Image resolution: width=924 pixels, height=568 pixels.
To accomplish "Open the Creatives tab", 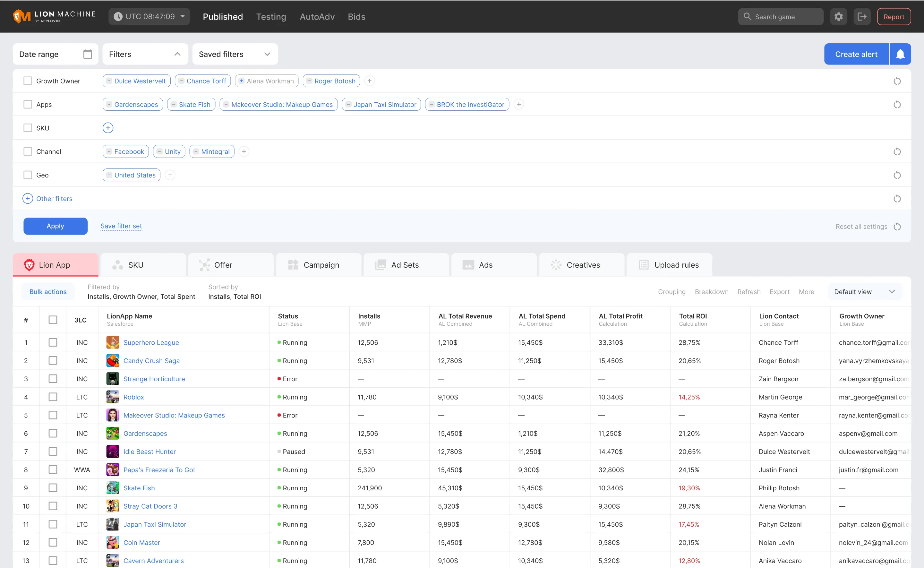I will [x=582, y=264].
